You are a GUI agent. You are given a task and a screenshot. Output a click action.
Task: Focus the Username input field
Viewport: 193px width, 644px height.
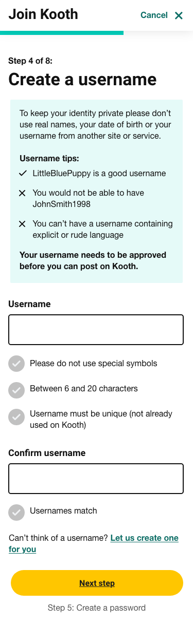tap(96, 330)
